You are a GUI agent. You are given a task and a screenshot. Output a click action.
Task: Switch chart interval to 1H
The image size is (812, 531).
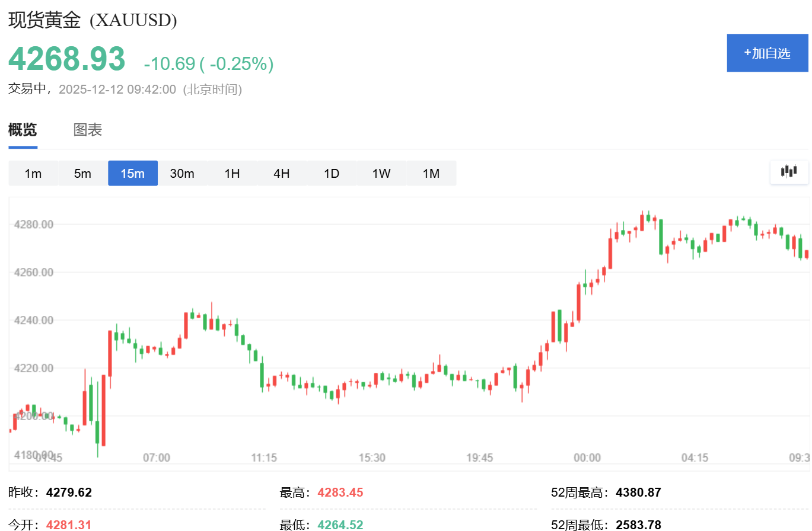click(x=232, y=173)
